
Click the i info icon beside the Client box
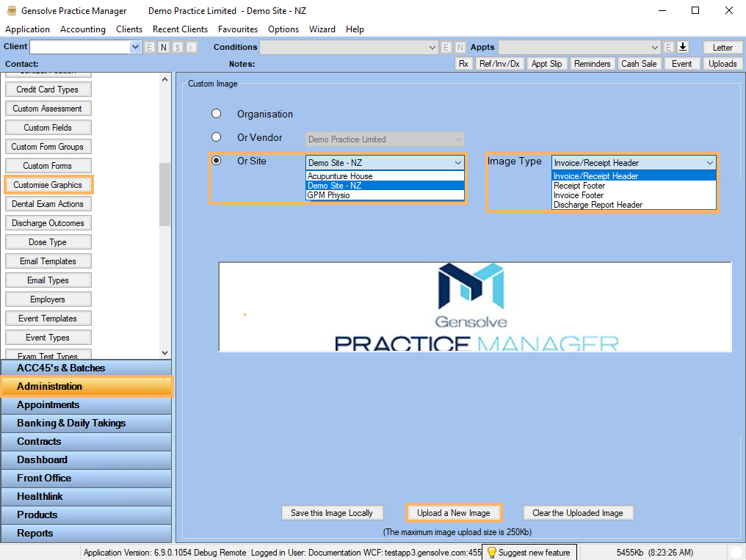pyautogui.click(x=191, y=47)
